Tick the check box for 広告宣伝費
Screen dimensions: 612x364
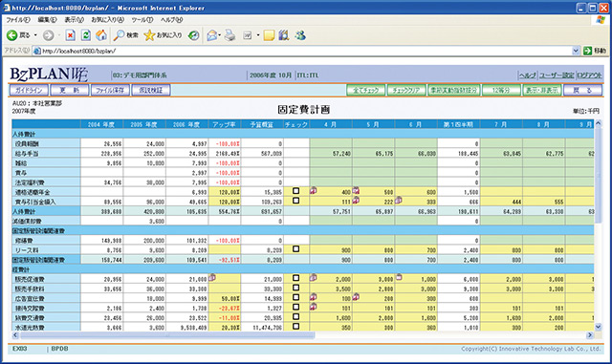click(296, 297)
